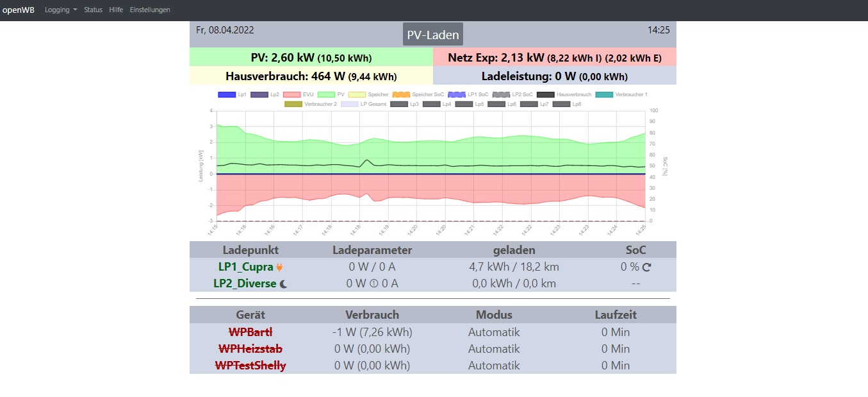
Task: Toggle Lp7 legend entry
Action: pos(535,104)
